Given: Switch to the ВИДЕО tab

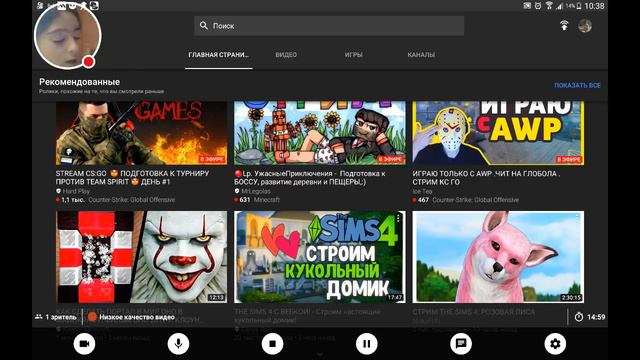Looking at the screenshot, I should 286,55.
